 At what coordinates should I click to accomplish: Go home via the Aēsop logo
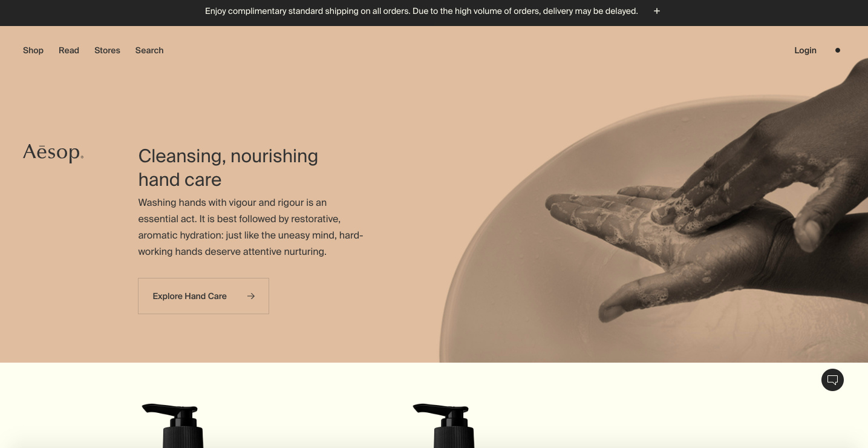tap(53, 153)
